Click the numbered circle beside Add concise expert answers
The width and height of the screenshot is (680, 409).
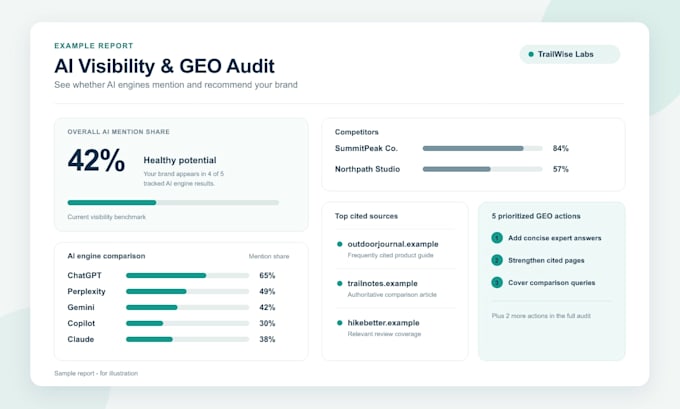click(x=497, y=238)
